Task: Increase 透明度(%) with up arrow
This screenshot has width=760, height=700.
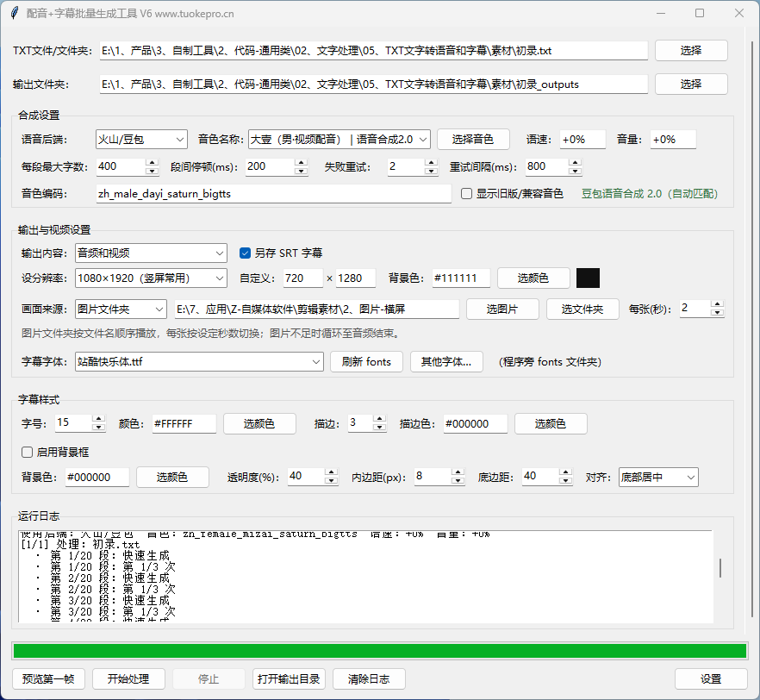Action: (332, 472)
